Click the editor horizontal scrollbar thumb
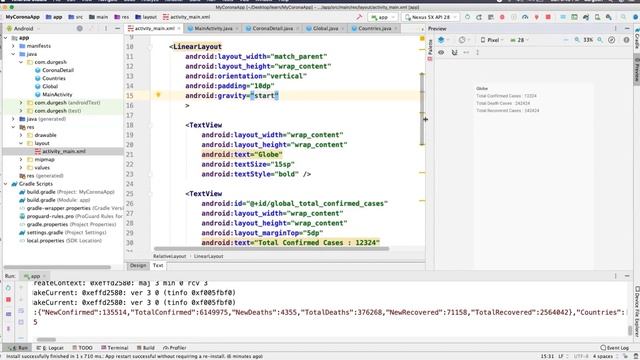The height and width of the screenshot is (360, 640). [x=271, y=249]
